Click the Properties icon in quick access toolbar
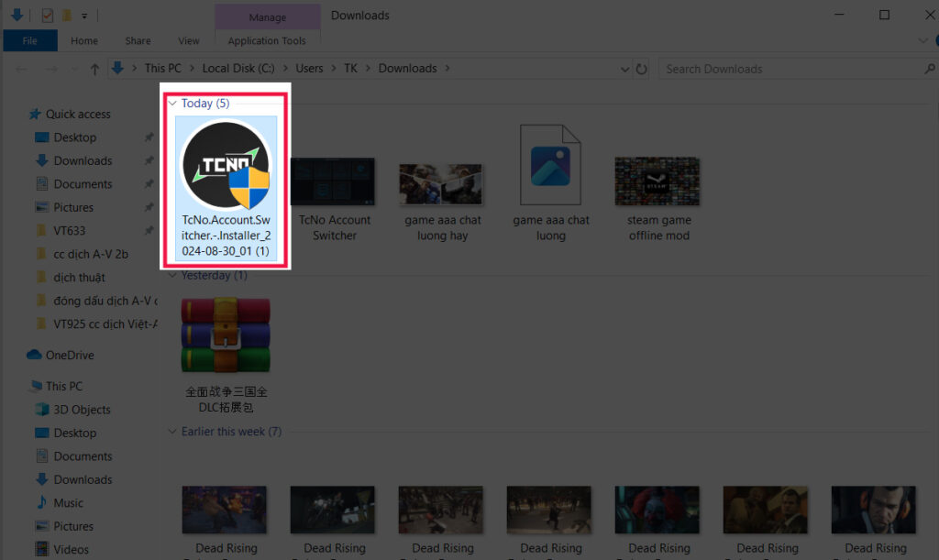 tap(48, 16)
